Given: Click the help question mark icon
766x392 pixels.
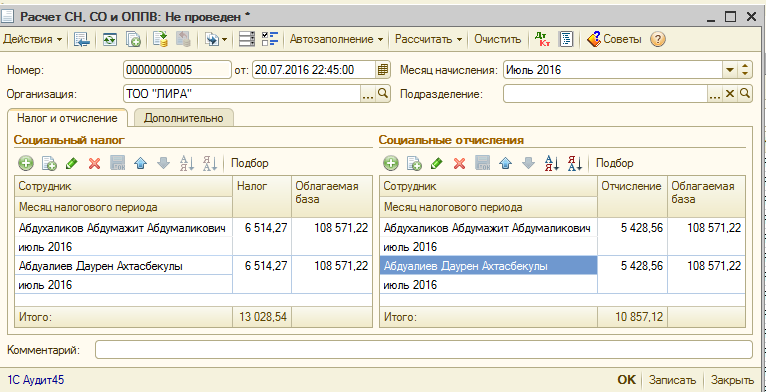Looking at the screenshot, I should coord(658,40).
